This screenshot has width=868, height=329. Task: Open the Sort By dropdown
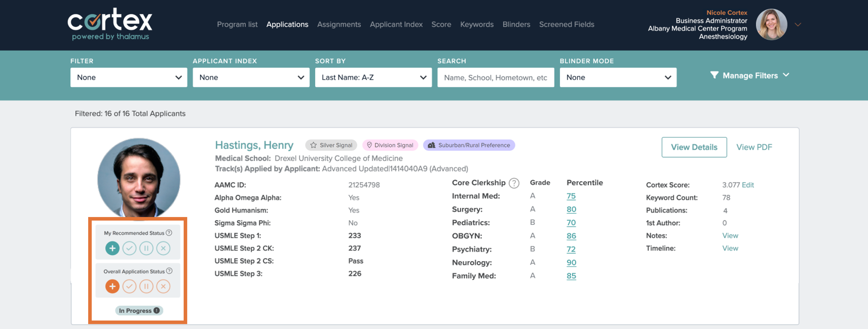pyautogui.click(x=373, y=77)
